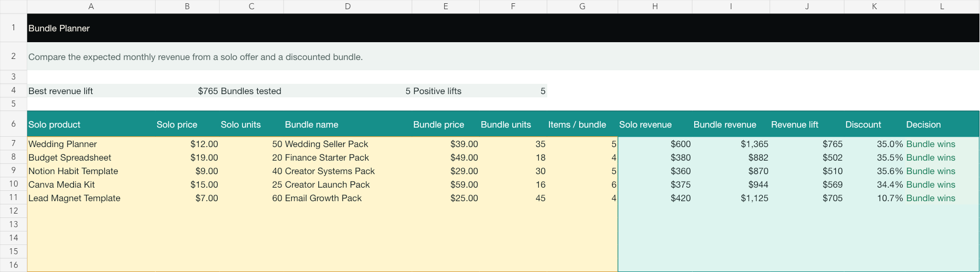Select the Positive lifts label cell

(x=446, y=91)
